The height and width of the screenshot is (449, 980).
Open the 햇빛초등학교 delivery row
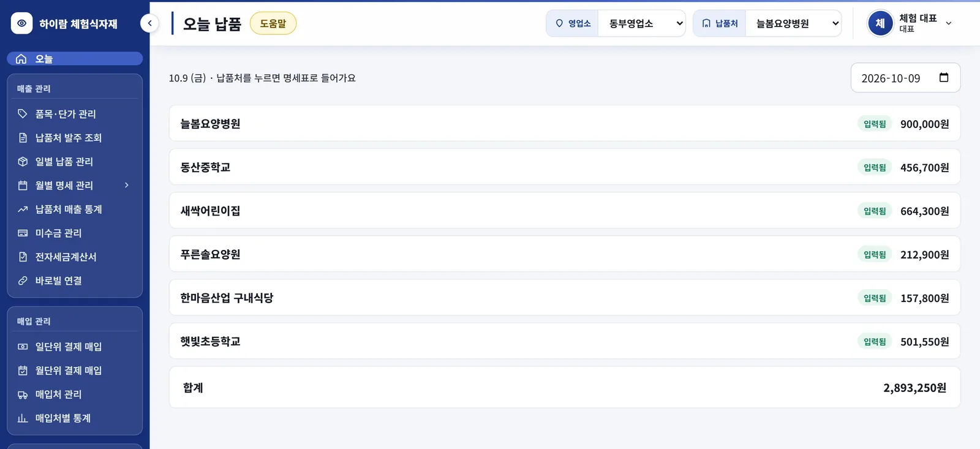coord(565,341)
